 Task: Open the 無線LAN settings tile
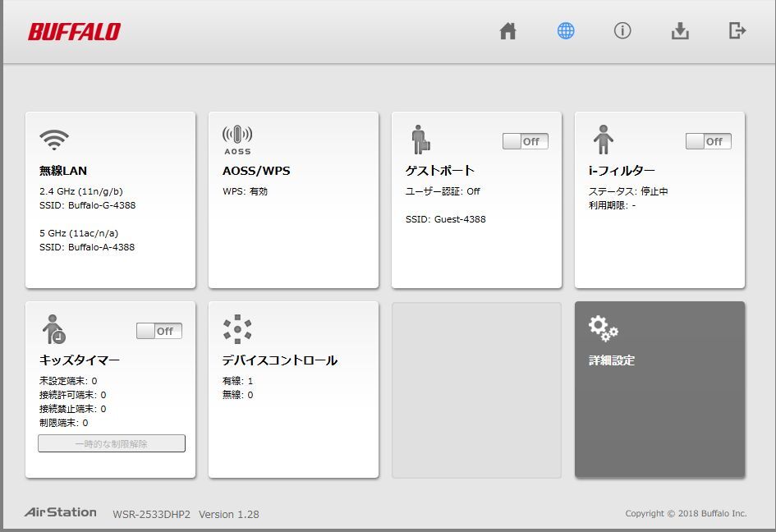(111, 199)
